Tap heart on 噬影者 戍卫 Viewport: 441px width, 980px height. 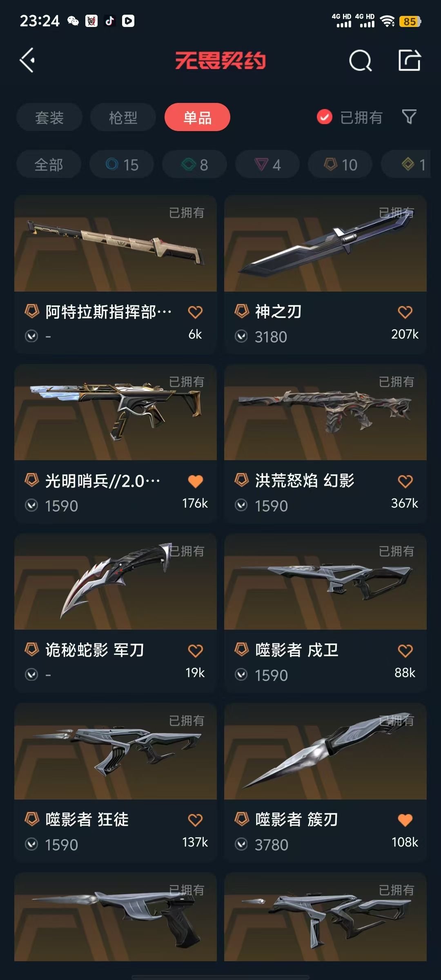[x=405, y=650]
